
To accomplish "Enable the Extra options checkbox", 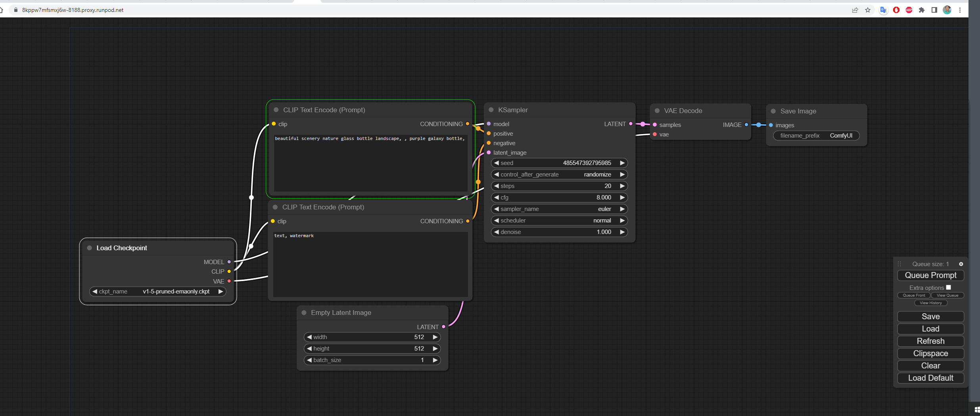I will click(948, 288).
